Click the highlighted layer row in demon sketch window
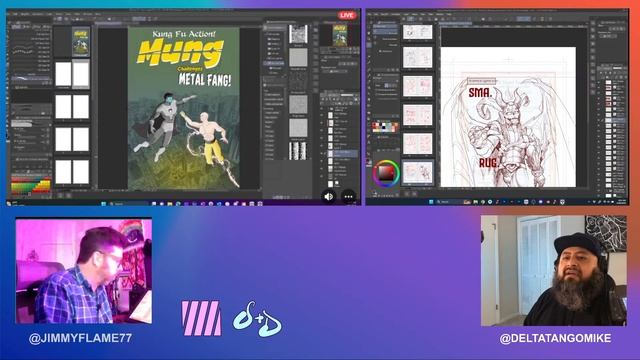Screen dimensions: 640x360 (x=614, y=120)
